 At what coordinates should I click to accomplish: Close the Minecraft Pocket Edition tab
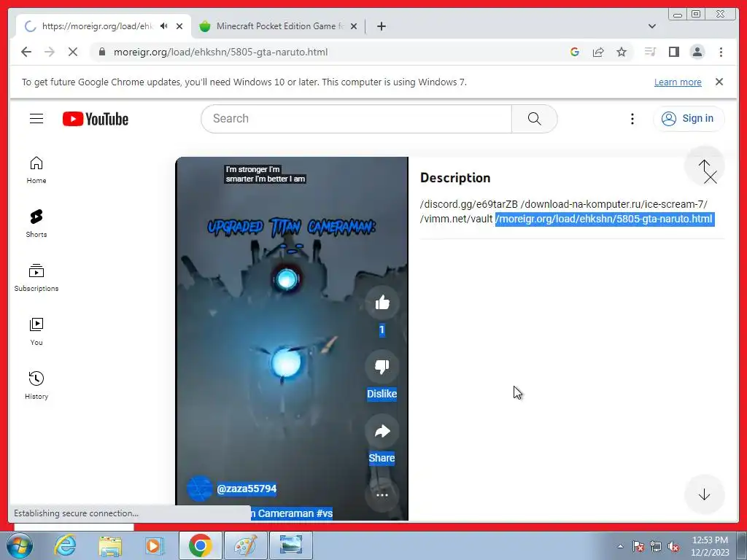tap(354, 26)
